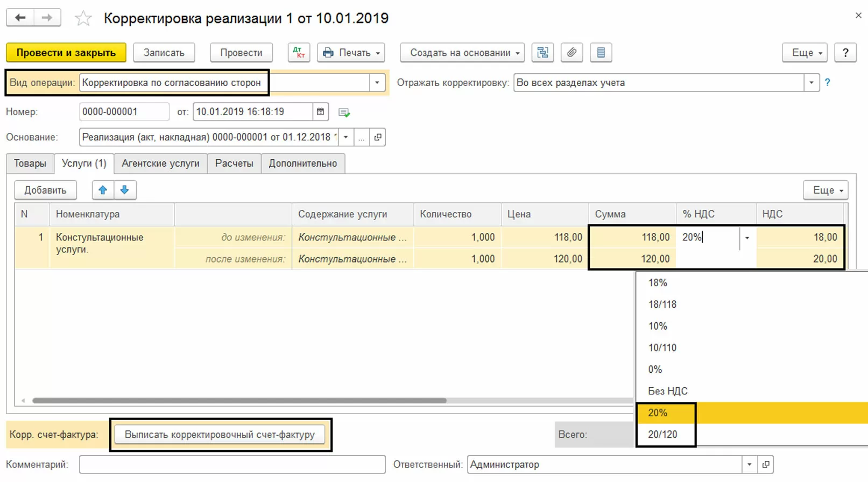Expand the Вид операции dropdown
Screen dimensions: 868x482
(x=377, y=83)
